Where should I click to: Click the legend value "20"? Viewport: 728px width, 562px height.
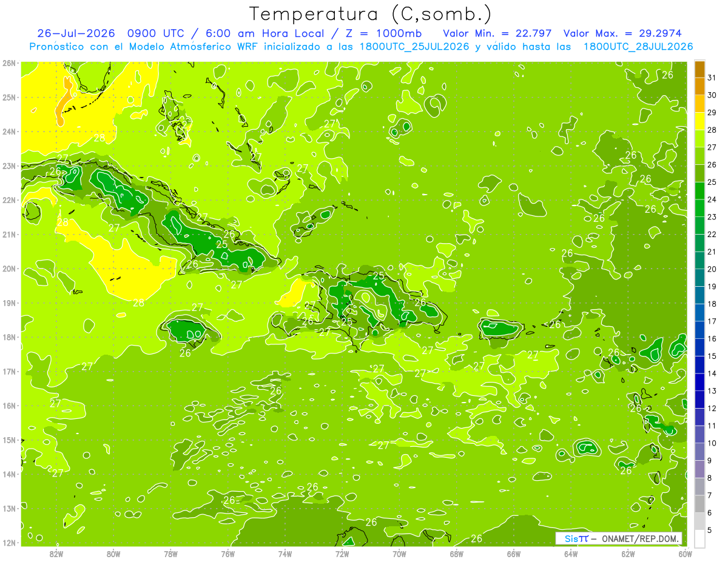712,269
